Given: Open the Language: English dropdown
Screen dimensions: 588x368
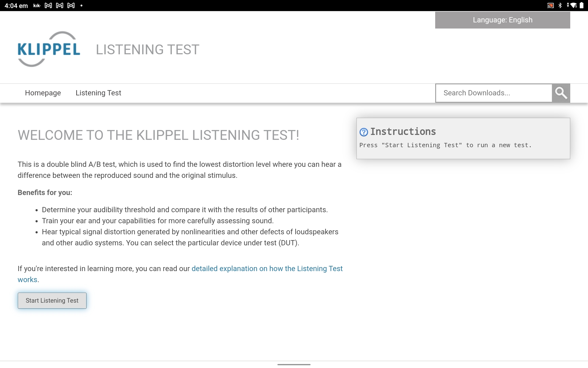Looking at the screenshot, I should 503,20.
